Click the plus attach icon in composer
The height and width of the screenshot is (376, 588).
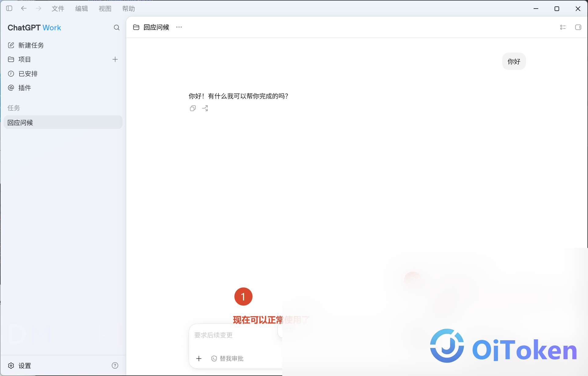(199, 359)
